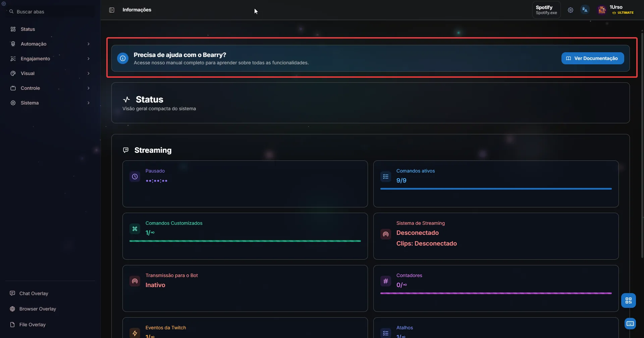Screen dimensions: 644x338
Task: Open the keyboard shortcuts floating button
Action: [630, 324]
